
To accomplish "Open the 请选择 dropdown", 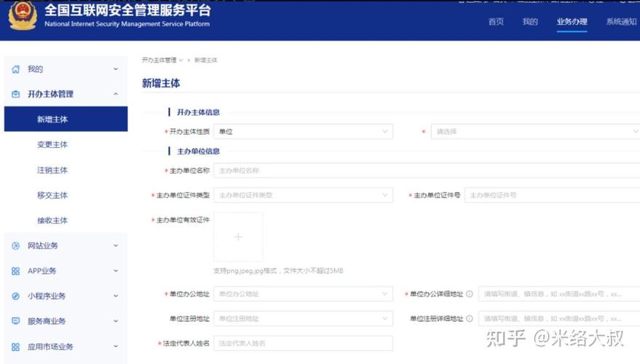I will [x=535, y=131].
